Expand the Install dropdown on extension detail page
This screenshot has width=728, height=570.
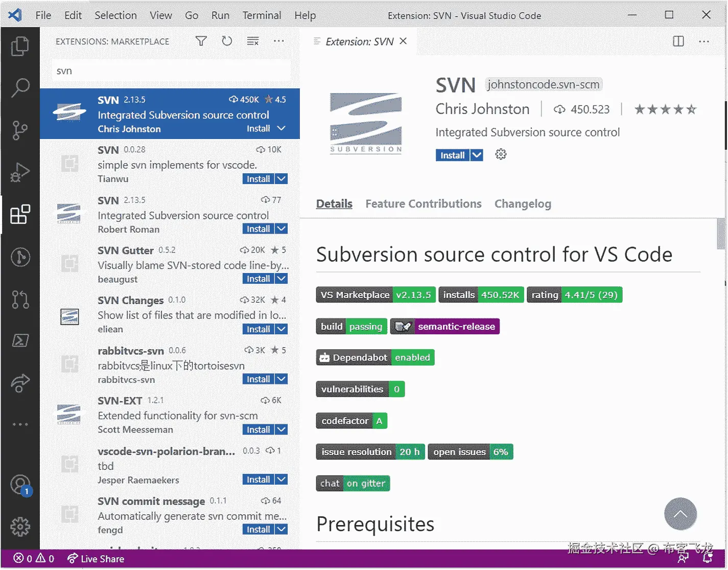[476, 155]
